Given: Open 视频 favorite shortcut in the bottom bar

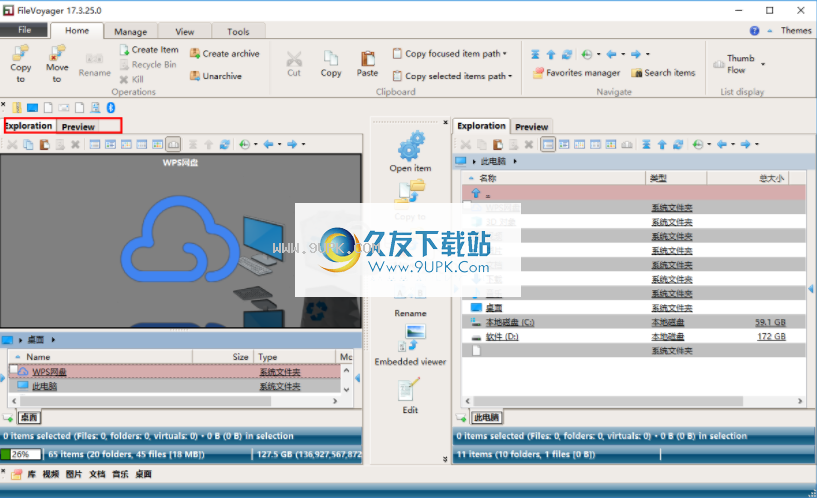Looking at the screenshot, I should pyautogui.click(x=51, y=474).
